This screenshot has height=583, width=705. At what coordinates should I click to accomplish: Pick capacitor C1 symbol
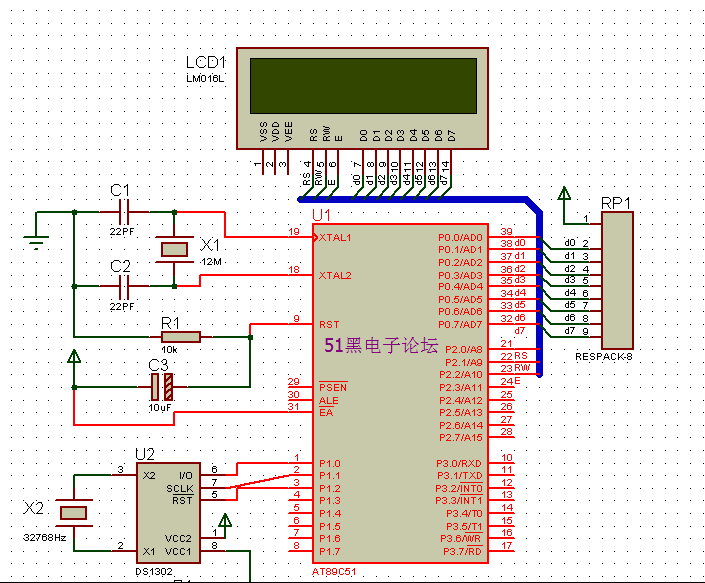[x=125, y=212]
